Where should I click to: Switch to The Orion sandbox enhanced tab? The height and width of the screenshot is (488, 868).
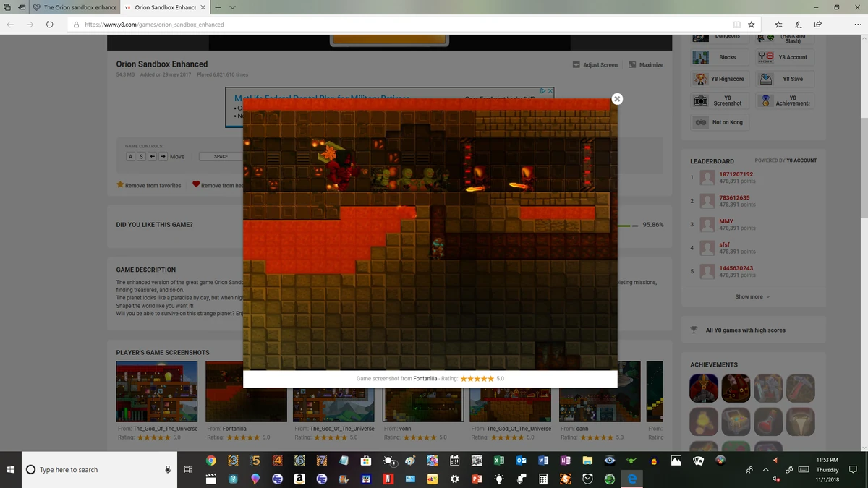(75, 7)
